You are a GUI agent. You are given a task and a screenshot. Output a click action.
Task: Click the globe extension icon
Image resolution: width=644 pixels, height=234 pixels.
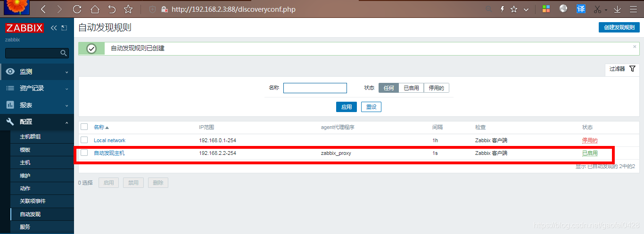(563, 8)
